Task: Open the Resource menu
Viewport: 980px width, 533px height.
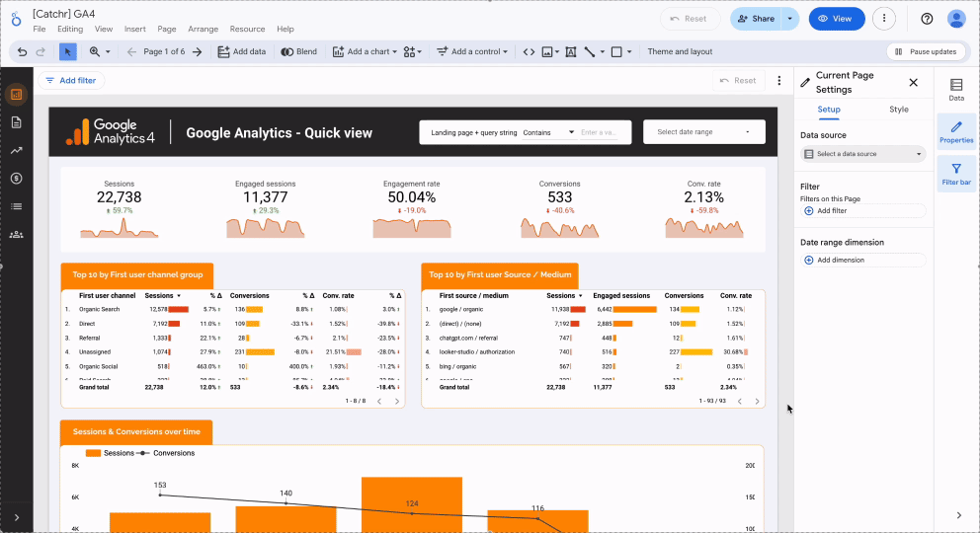Action: click(248, 29)
